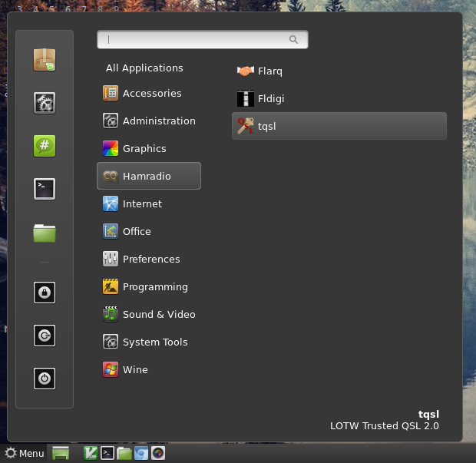The image size is (476, 463).
Task: Click the Menu button on the panel
Action: pyautogui.click(x=24, y=453)
